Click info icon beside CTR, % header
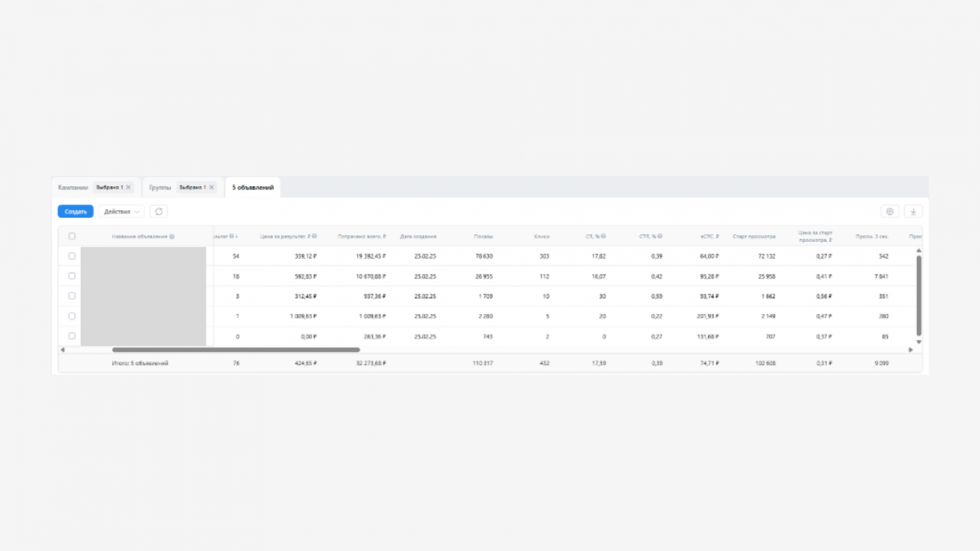 (660, 236)
